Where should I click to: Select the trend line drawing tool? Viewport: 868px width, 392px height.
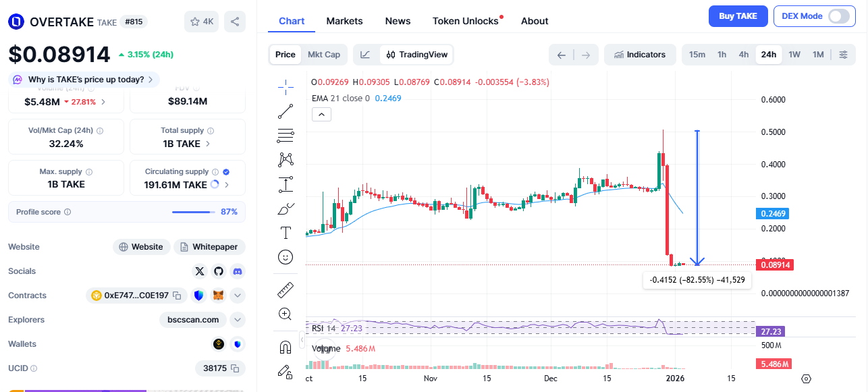pyautogui.click(x=285, y=111)
